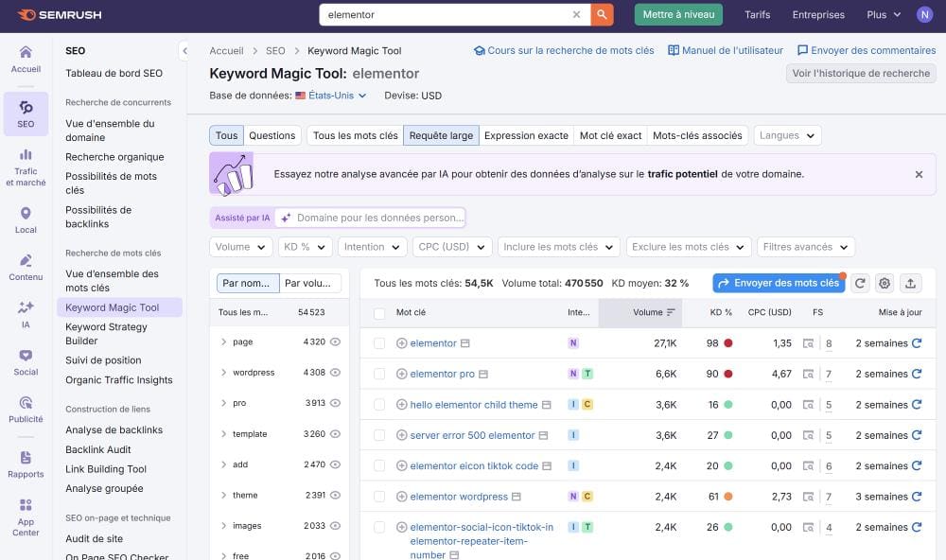
Task: Click Mettre à niveau button
Action: (678, 14)
